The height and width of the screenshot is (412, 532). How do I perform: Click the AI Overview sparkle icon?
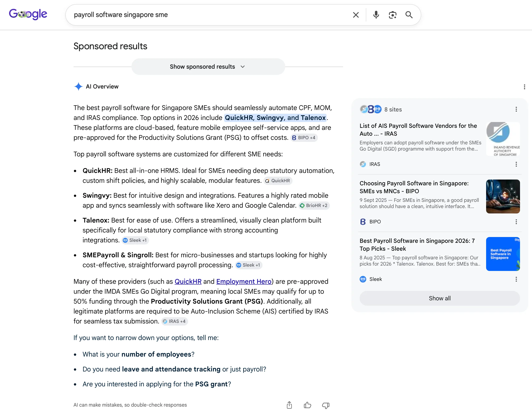click(78, 86)
